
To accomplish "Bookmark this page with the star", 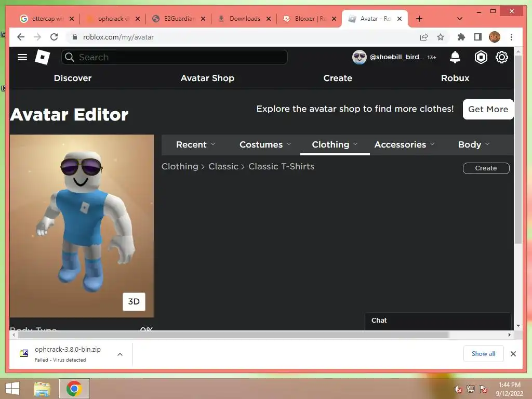I will [x=441, y=37].
